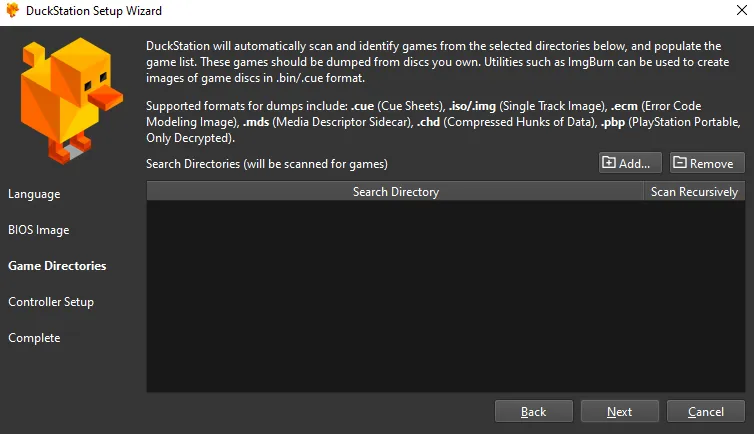The width and height of the screenshot is (754, 434).
Task: Click the Search Directory column header
Action: [395, 191]
